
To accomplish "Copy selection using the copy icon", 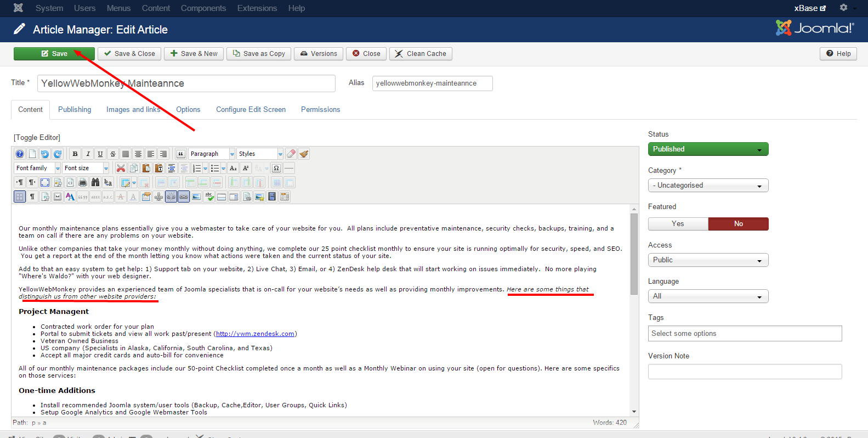I will coord(133,168).
